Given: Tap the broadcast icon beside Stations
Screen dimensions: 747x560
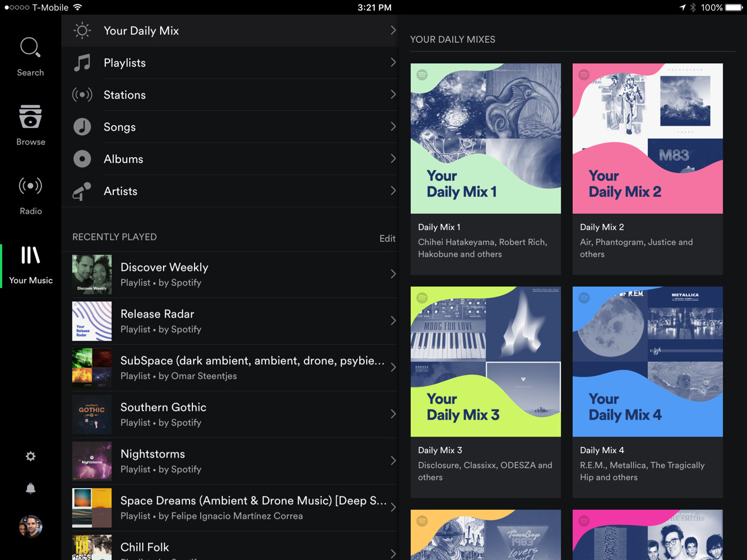Looking at the screenshot, I should click(82, 94).
